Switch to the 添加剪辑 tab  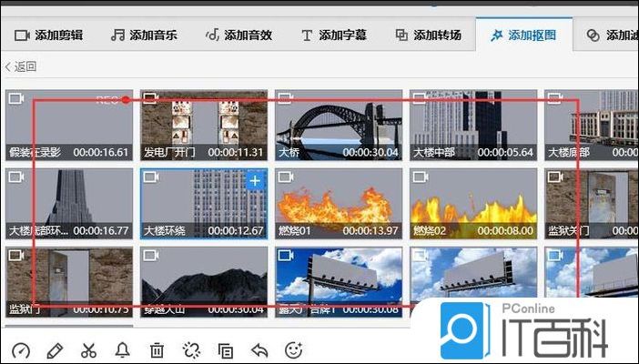(x=48, y=35)
